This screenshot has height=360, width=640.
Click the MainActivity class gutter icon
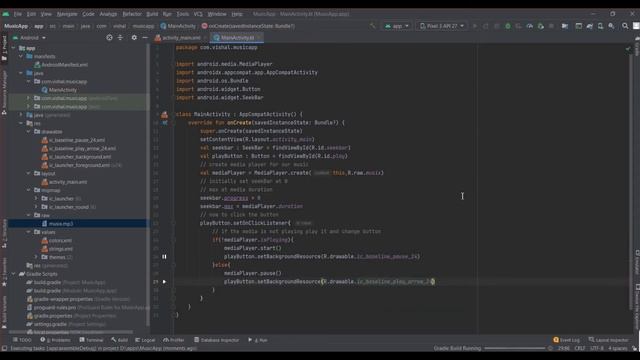(x=164, y=115)
